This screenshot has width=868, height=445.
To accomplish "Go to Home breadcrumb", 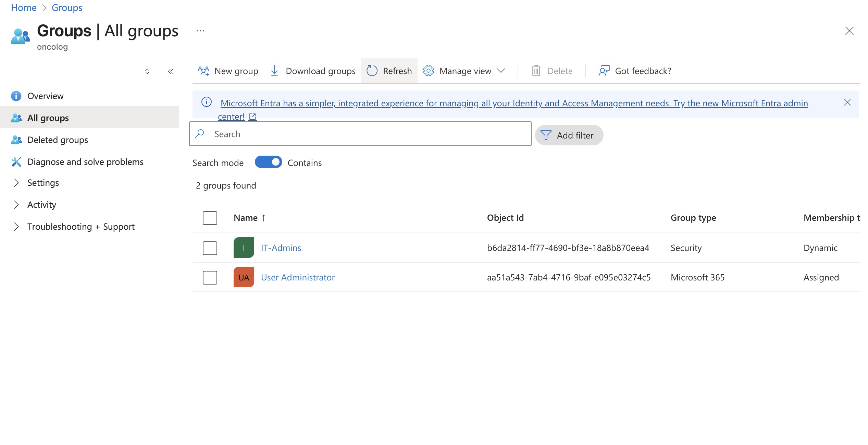I will [24, 8].
